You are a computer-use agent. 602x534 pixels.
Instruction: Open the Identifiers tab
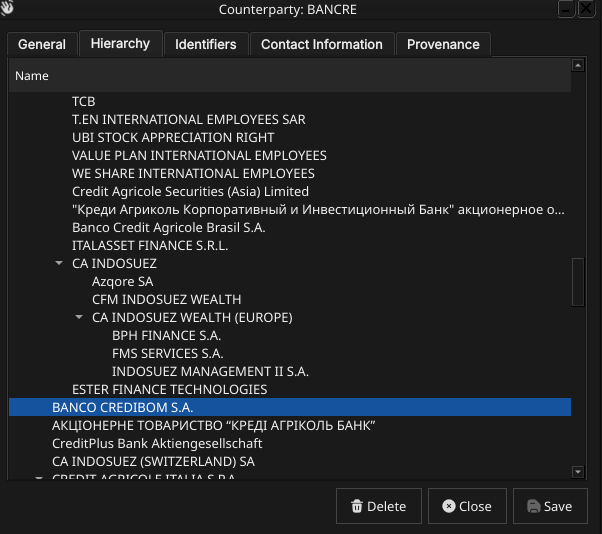pos(206,44)
